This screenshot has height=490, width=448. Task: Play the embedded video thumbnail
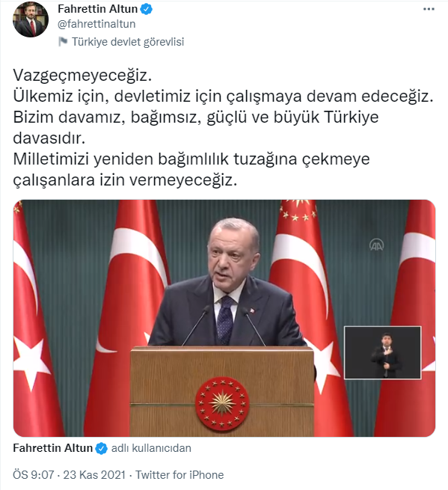224,318
